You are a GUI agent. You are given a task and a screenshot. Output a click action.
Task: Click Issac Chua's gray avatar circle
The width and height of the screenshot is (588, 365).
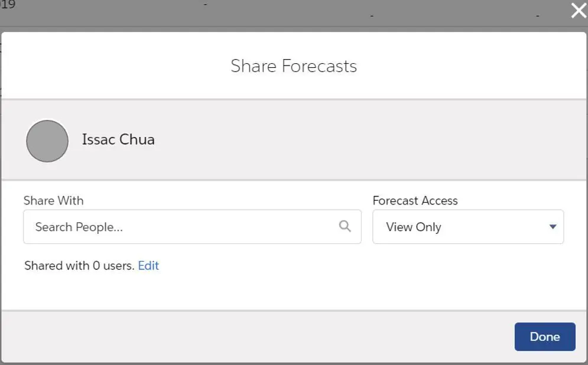(x=47, y=141)
